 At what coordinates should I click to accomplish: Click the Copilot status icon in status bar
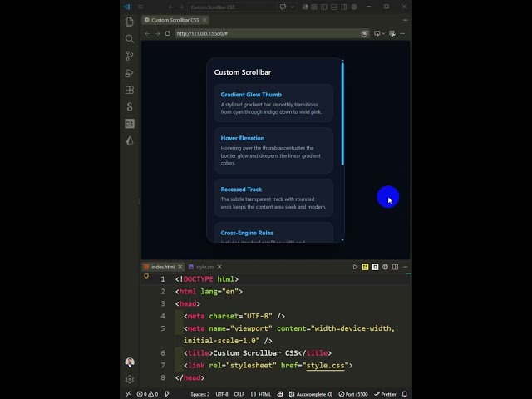pyautogui.click(x=280, y=394)
